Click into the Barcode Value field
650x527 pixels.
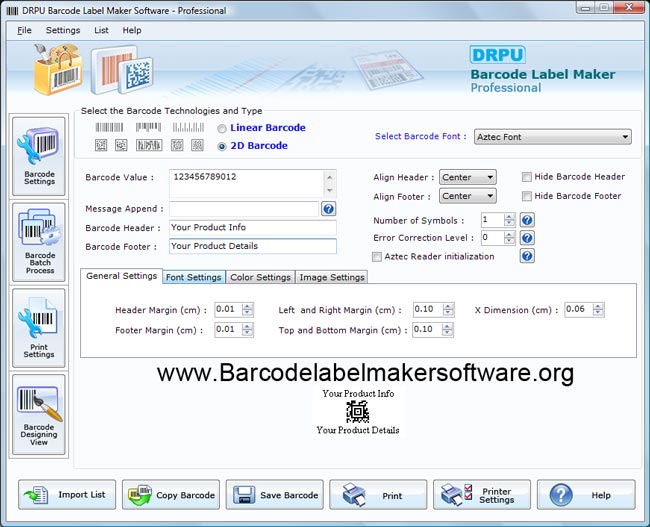click(247, 183)
